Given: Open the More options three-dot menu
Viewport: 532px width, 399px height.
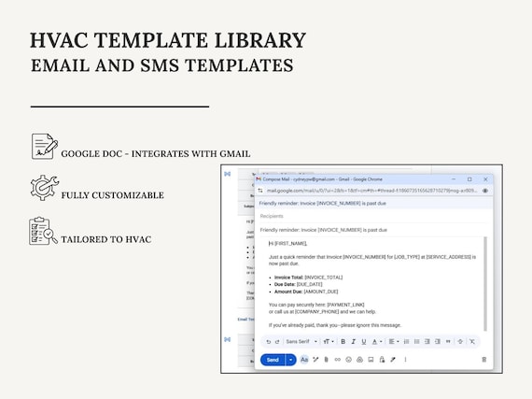Looking at the screenshot, I should (x=405, y=360).
